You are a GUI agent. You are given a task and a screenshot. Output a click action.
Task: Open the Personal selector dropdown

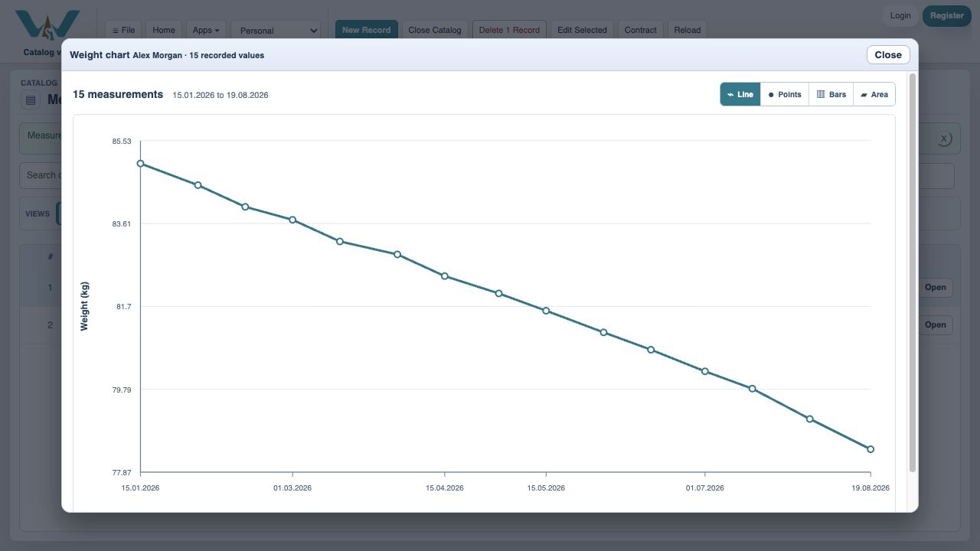(276, 31)
